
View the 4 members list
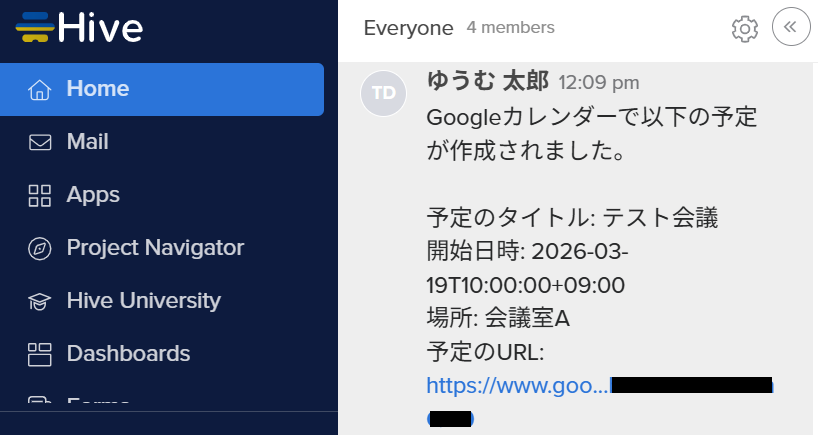[510, 27]
